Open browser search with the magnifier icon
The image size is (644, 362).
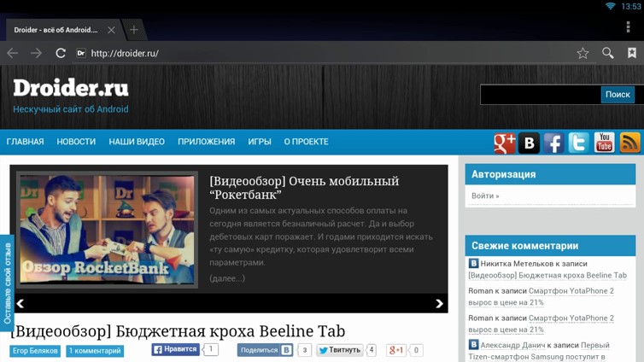click(x=608, y=53)
